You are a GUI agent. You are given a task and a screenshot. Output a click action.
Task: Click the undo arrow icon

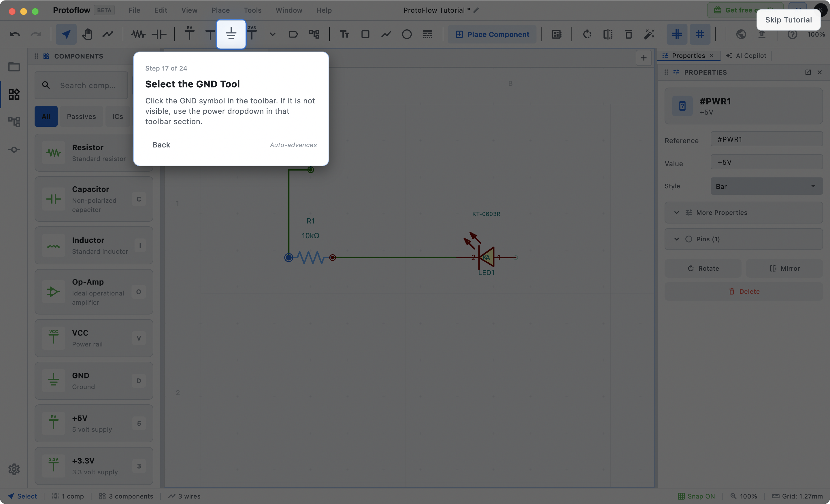pyautogui.click(x=15, y=34)
